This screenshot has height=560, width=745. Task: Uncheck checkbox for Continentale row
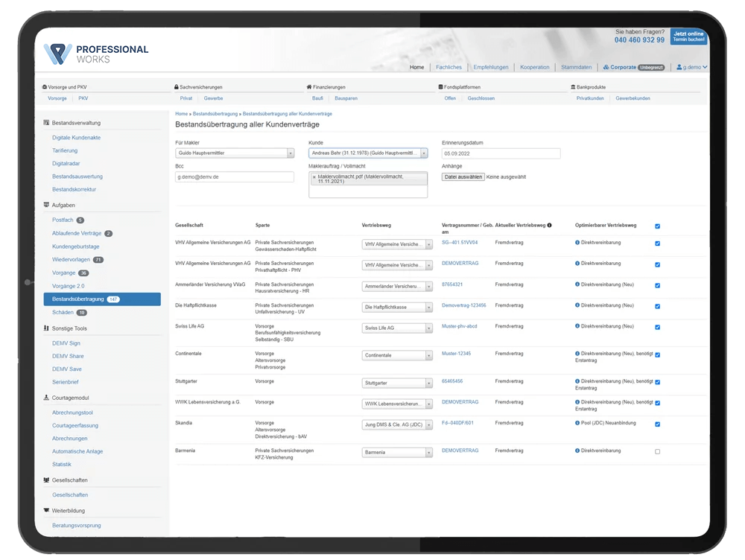[658, 354]
